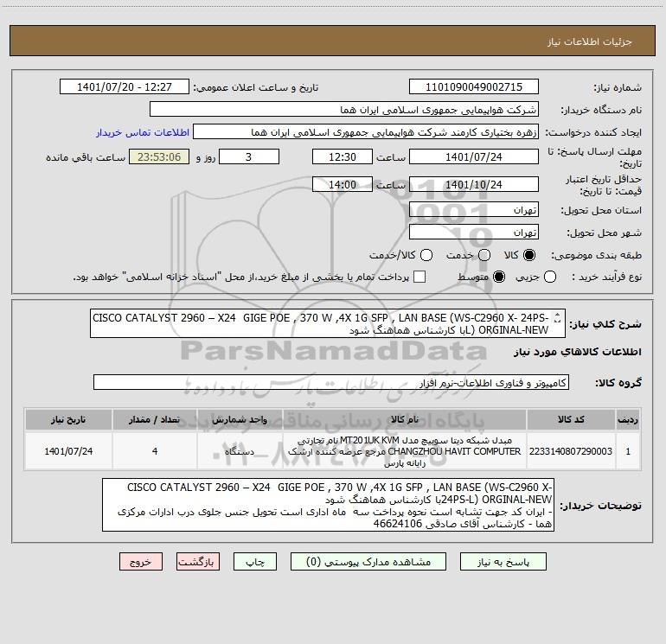The height and width of the screenshot is (644, 666).
Task: Click the واحد شمارش column header
Action: 240,419
